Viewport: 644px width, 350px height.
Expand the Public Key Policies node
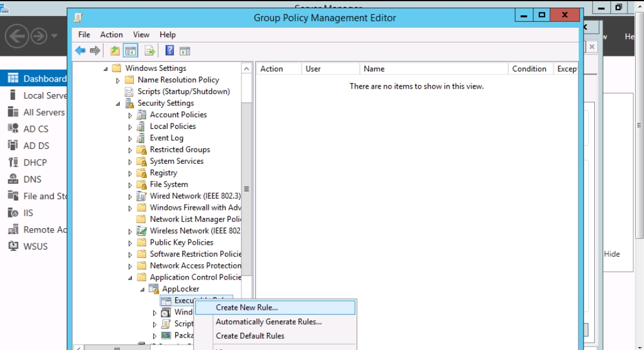tap(130, 243)
